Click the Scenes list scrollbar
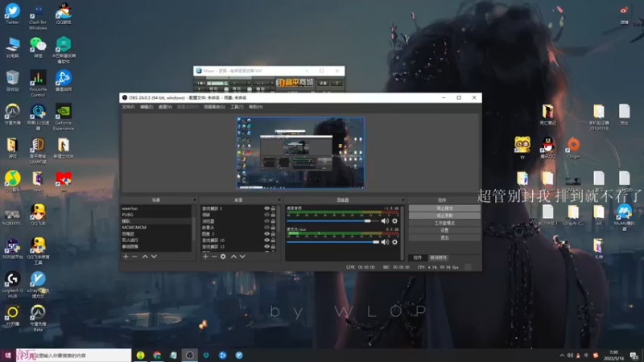 [x=194, y=228]
